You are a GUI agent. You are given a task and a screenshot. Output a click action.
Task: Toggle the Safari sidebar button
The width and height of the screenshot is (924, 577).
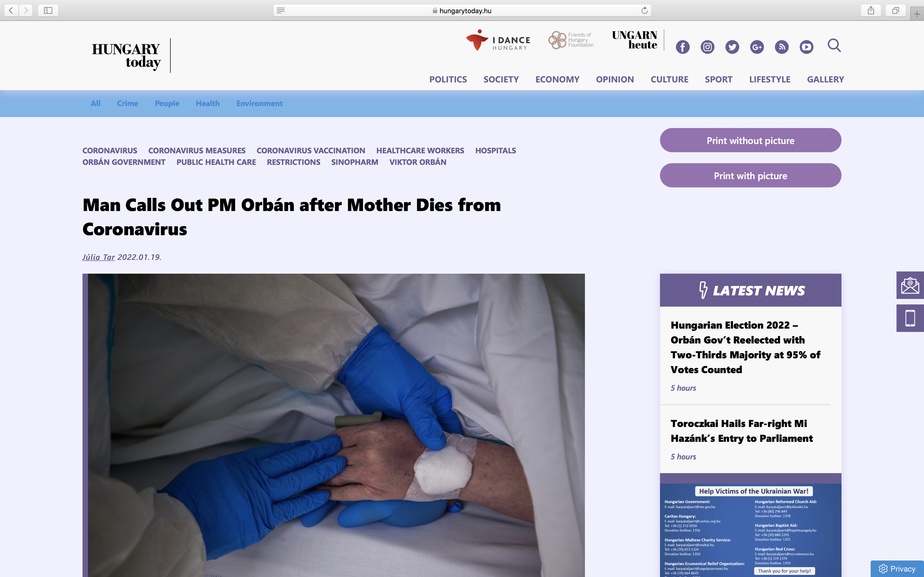pos(48,10)
